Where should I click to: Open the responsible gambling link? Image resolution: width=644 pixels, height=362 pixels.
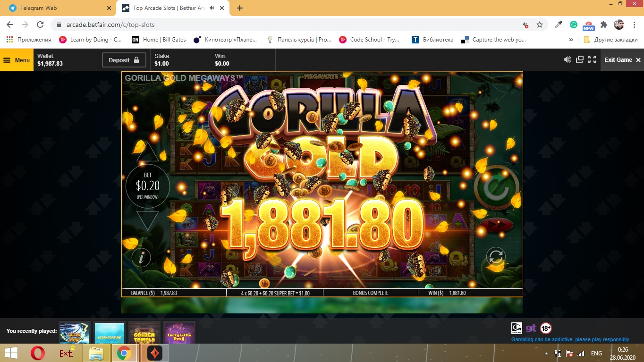(x=570, y=339)
